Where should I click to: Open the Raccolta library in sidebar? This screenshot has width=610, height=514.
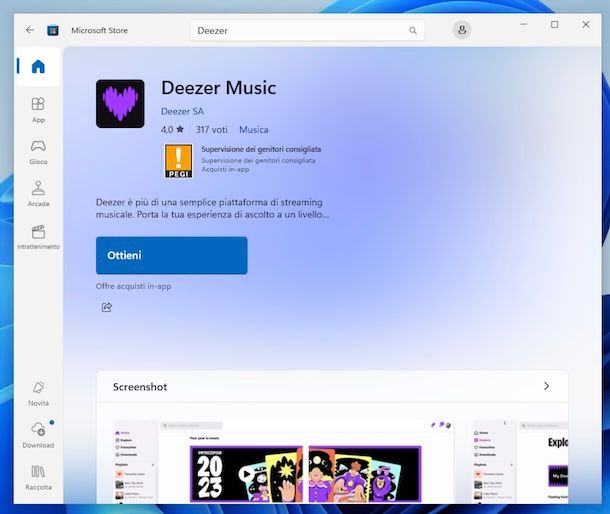coord(38,477)
